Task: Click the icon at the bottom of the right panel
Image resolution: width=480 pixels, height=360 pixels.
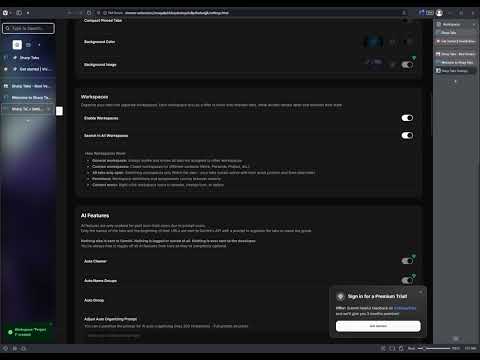Action: pyautogui.click(x=456, y=338)
